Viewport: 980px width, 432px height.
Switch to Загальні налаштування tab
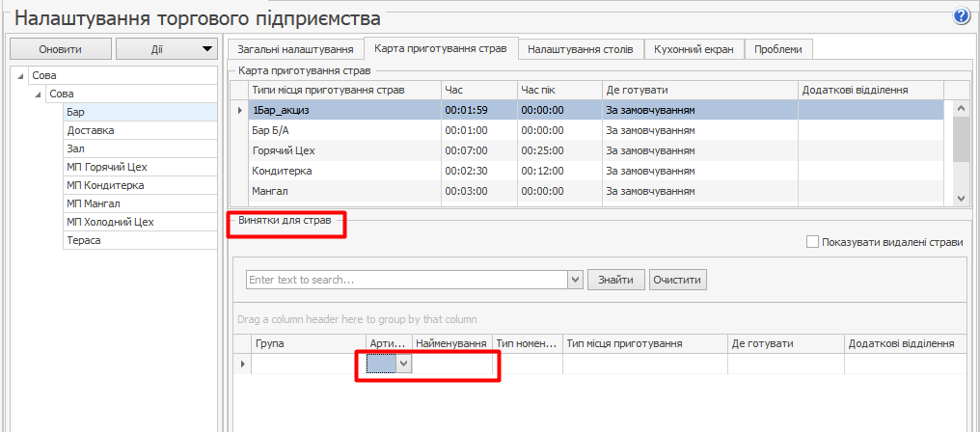point(293,49)
